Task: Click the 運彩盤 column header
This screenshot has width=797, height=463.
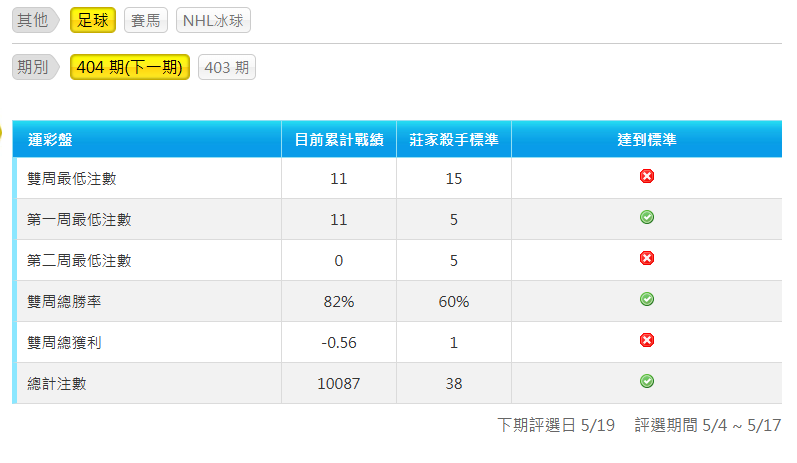Action: (147, 139)
